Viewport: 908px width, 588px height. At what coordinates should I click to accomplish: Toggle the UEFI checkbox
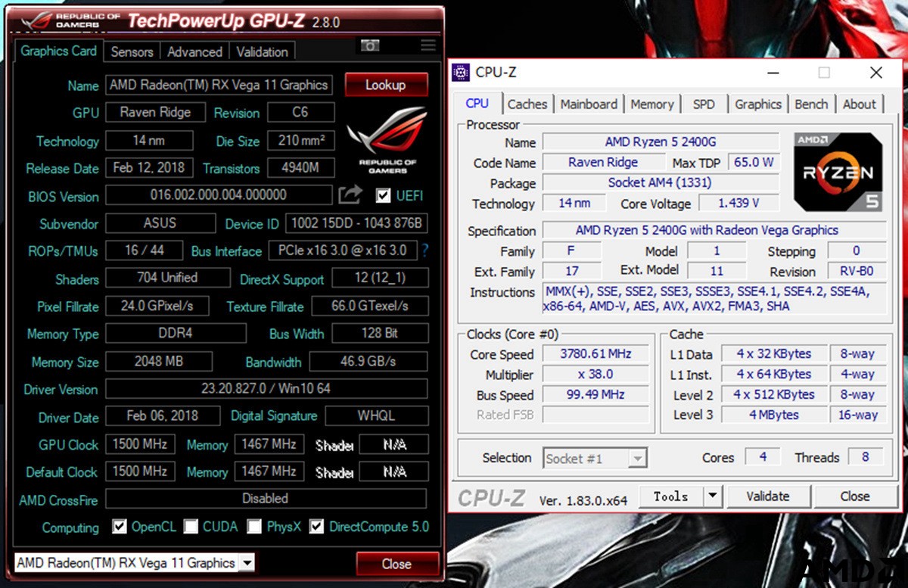[383, 196]
